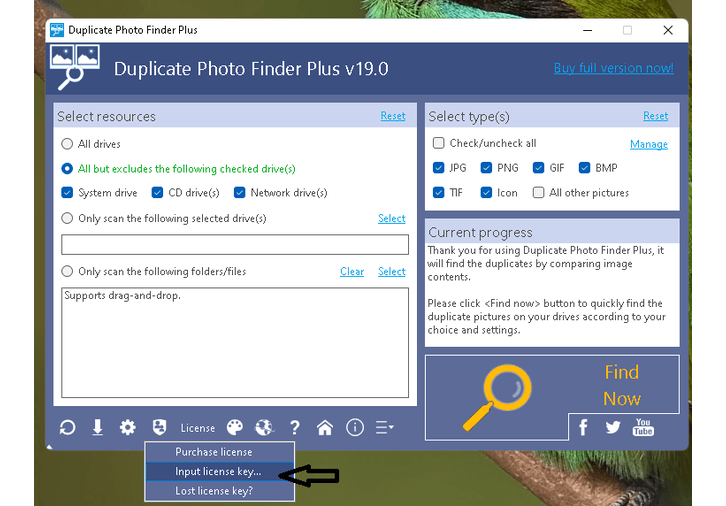Click the Facebook icon

point(583,427)
